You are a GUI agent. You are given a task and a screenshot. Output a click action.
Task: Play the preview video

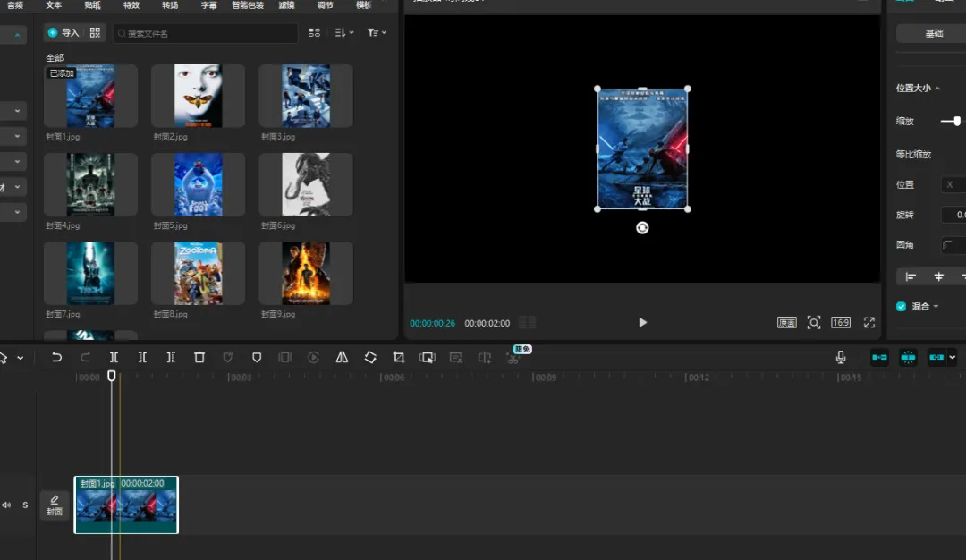click(642, 322)
